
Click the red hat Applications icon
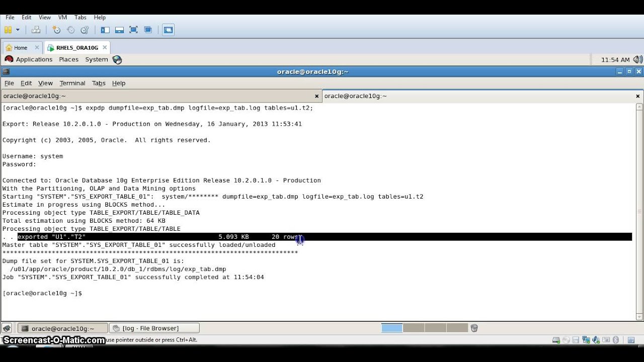pyautogui.click(x=9, y=59)
